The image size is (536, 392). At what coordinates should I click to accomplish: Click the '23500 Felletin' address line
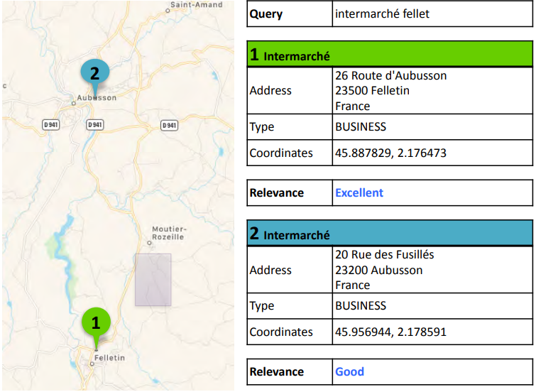[x=372, y=91]
